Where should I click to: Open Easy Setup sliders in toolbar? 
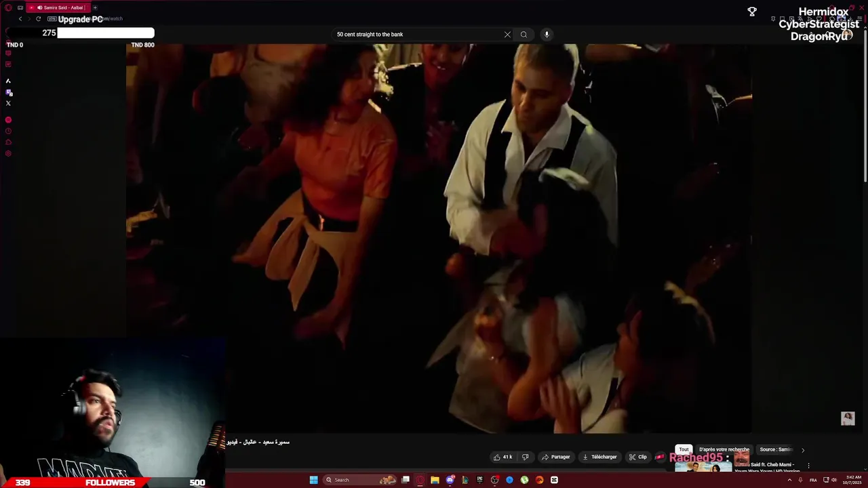(859, 19)
